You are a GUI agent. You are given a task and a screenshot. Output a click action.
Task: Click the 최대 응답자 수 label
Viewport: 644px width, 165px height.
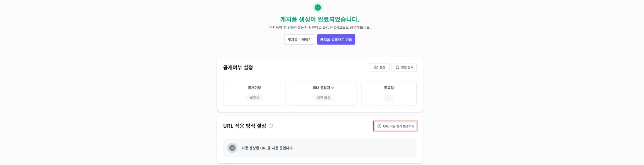point(323,88)
